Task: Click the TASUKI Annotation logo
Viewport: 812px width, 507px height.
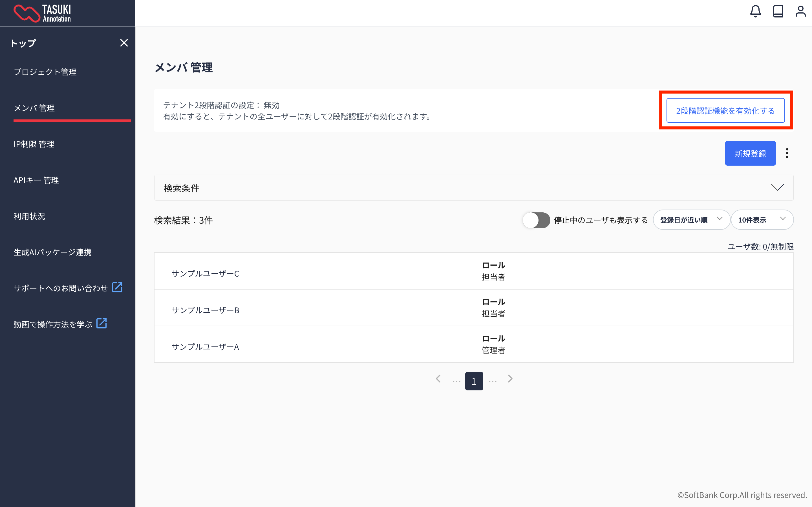Action: (42, 14)
